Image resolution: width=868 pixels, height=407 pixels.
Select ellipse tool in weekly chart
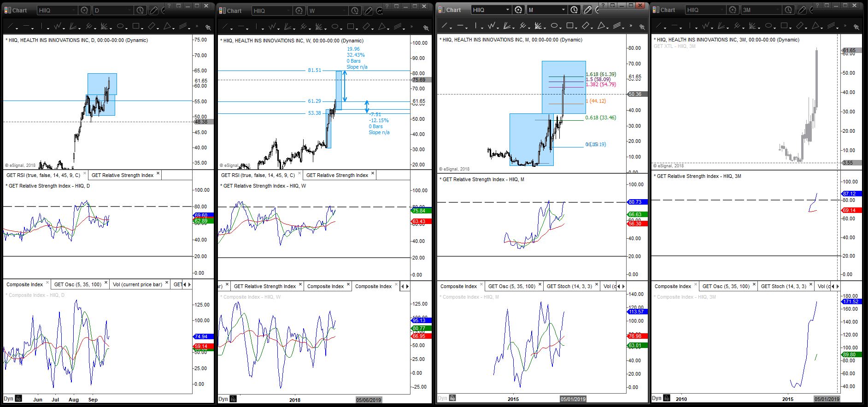[335, 27]
